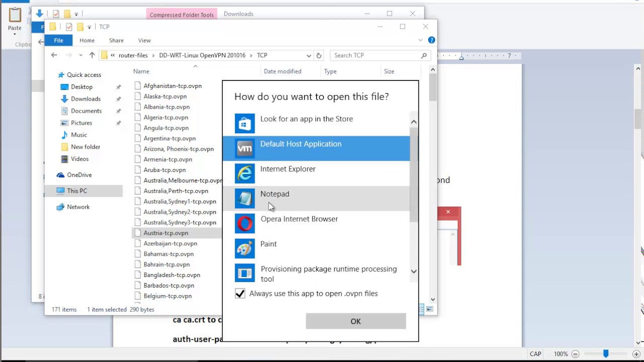Tick checkbox next to Armenia-tcp.ovpn
Viewport: 644px width, 362px height.
pos(137,159)
